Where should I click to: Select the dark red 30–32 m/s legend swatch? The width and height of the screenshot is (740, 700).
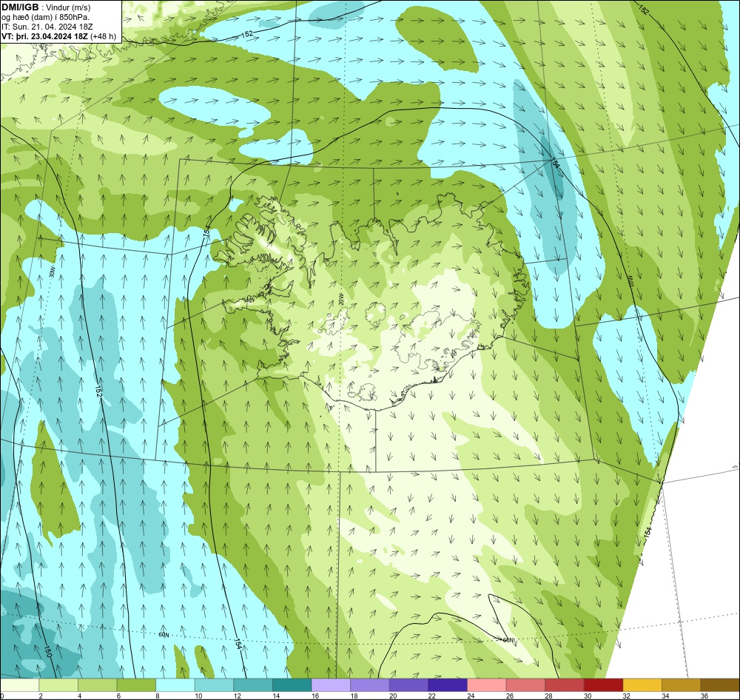click(x=604, y=685)
